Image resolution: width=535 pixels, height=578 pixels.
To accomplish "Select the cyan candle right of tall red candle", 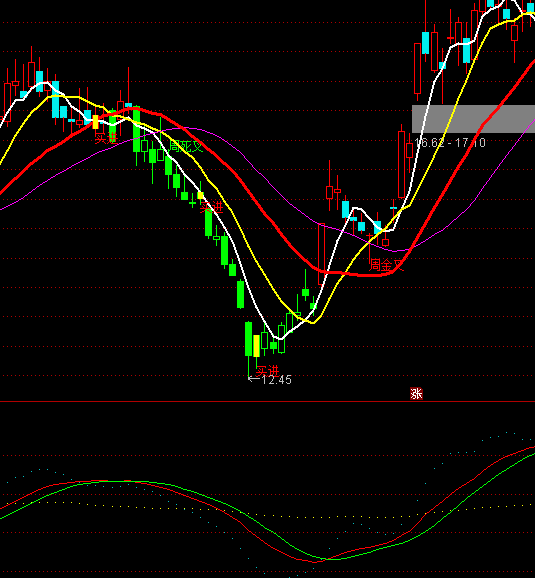I will pyautogui.click(x=425, y=43).
